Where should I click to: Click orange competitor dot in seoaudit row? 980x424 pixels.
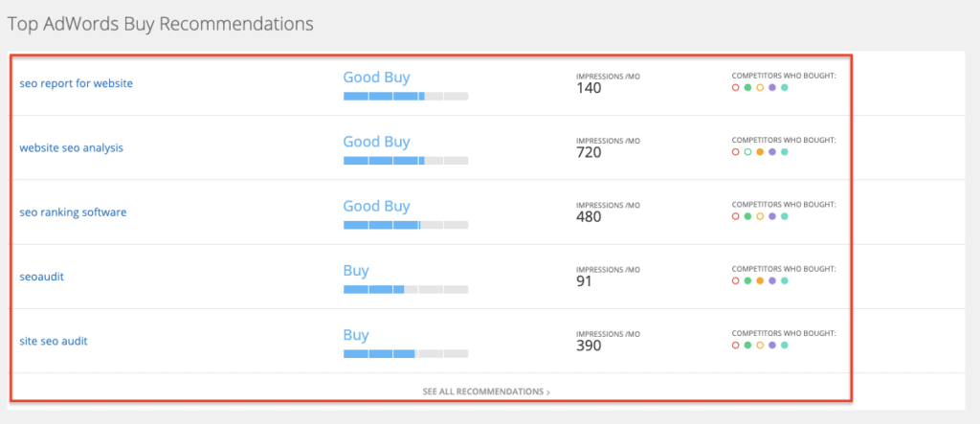(x=760, y=280)
